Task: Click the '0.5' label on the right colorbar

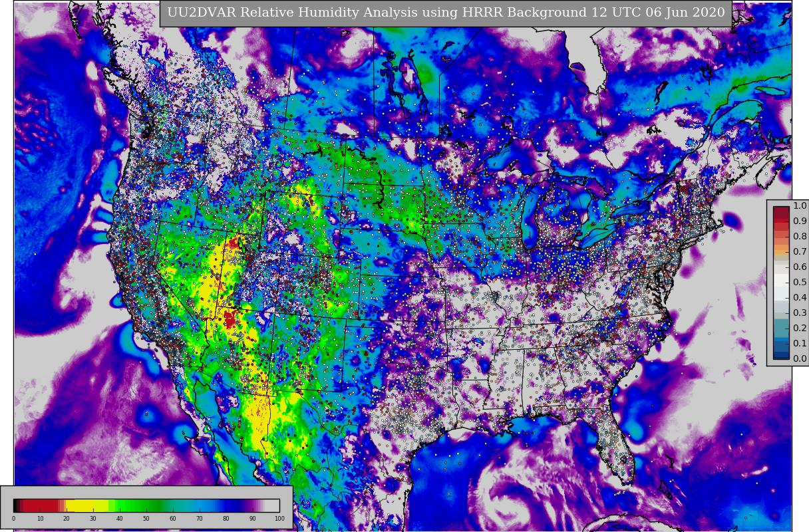Action: (x=800, y=283)
